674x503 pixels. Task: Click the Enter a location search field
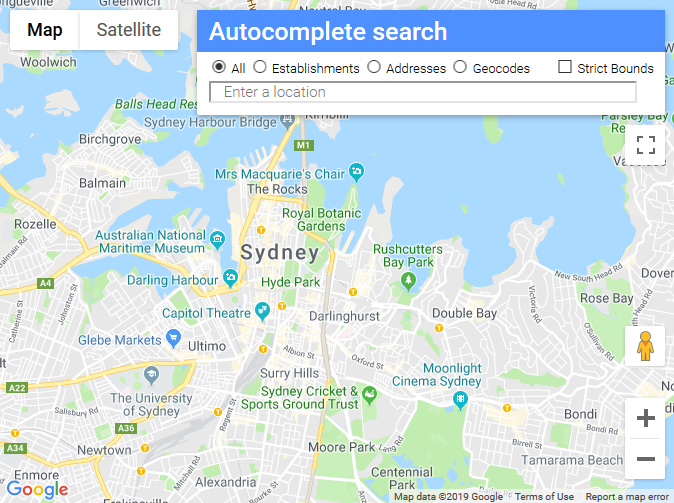[x=423, y=92]
